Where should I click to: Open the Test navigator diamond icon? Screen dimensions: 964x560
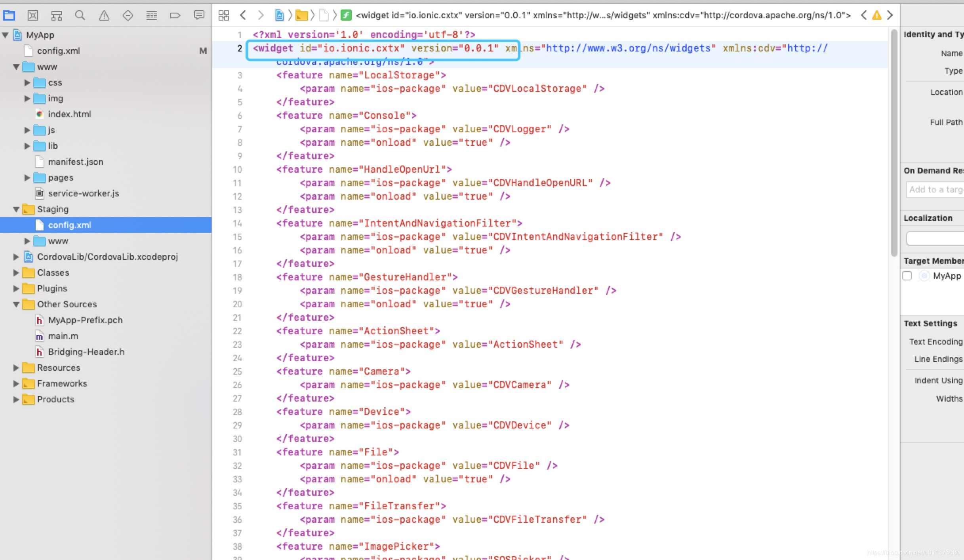point(128,15)
